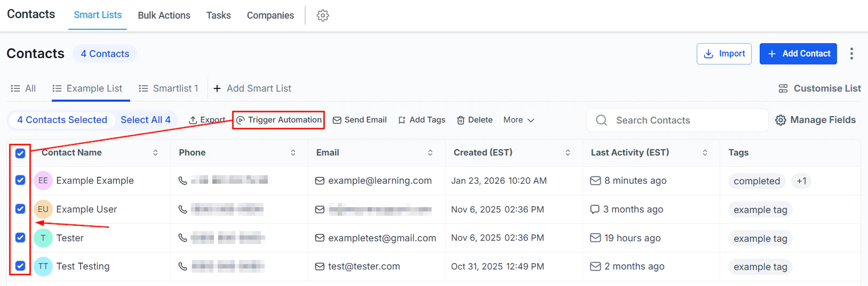This screenshot has width=868, height=286.
Task: Click the envelope icon beside test@tester.com
Action: 320,266
